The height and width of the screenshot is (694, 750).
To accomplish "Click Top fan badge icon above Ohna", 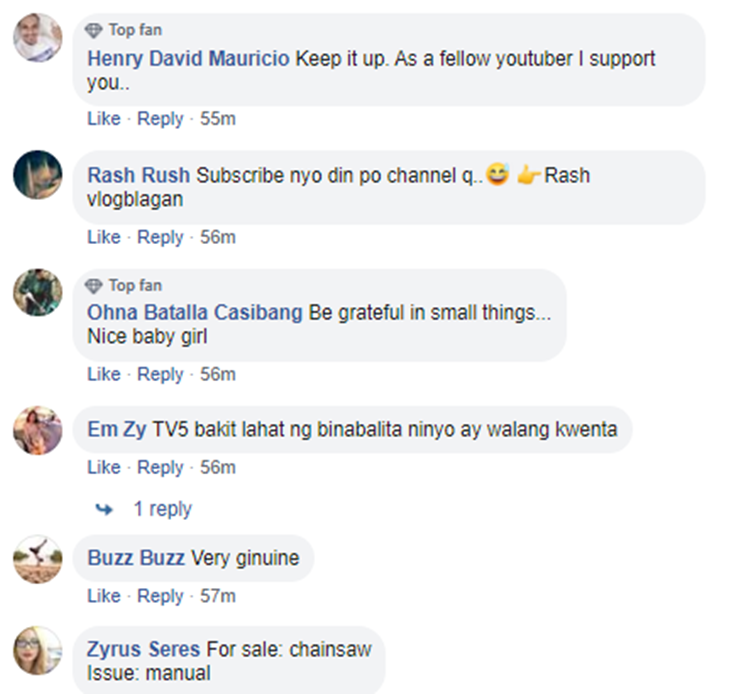I will coord(95,285).
